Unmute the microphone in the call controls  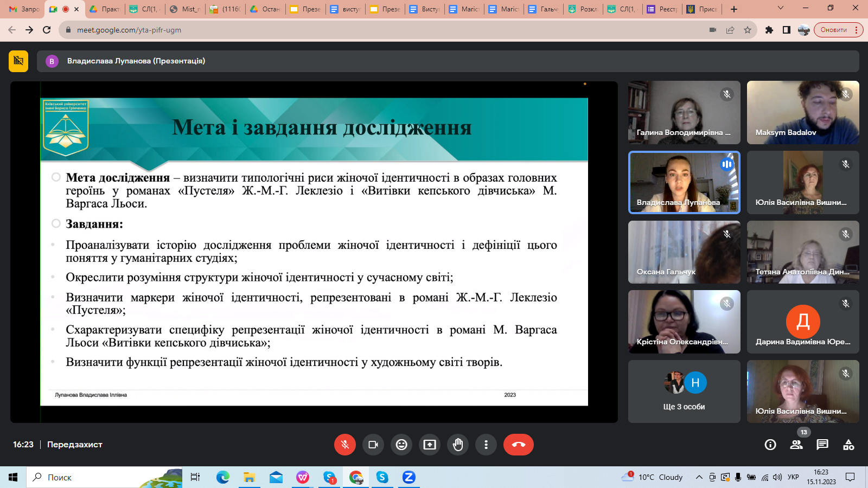pos(345,445)
